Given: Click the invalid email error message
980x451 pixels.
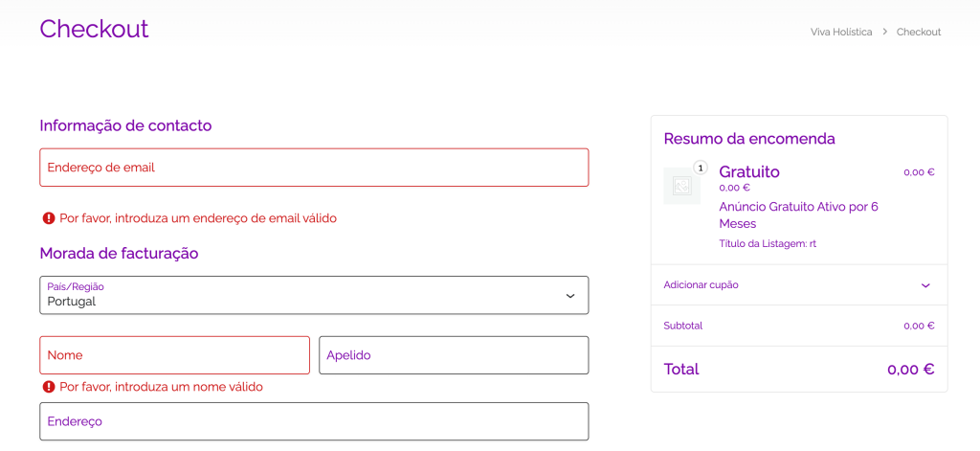Looking at the screenshot, I should coord(198,218).
